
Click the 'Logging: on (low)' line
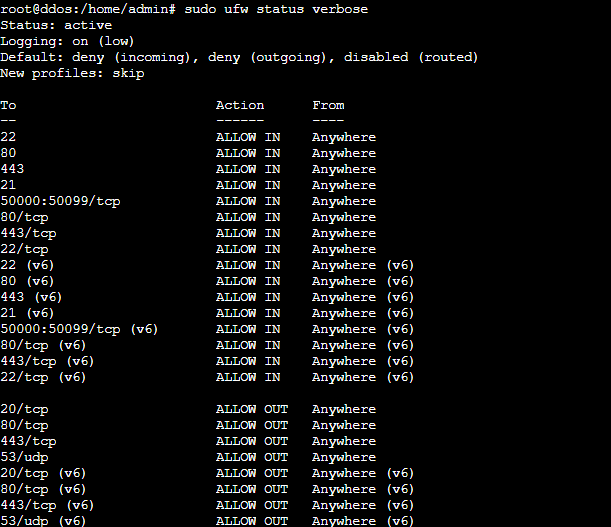(67, 41)
